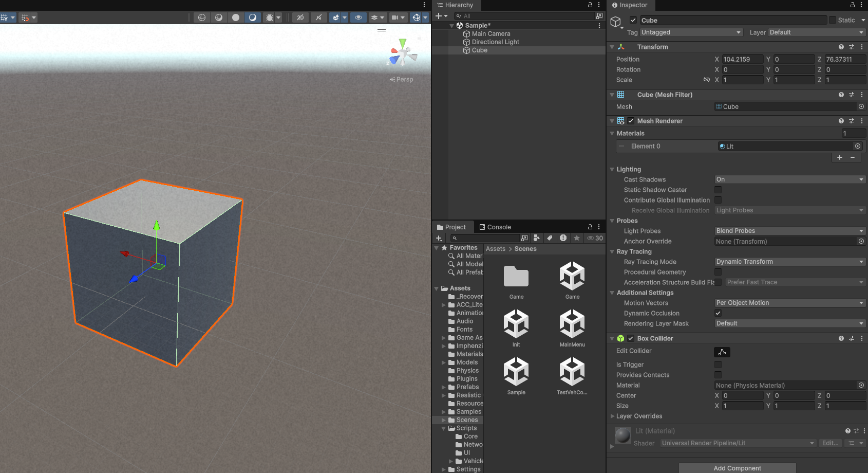Image resolution: width=868 pixels, height=473 pixels.
Task: Open the Hierarchy create plus menu
Action: (441, 16)
